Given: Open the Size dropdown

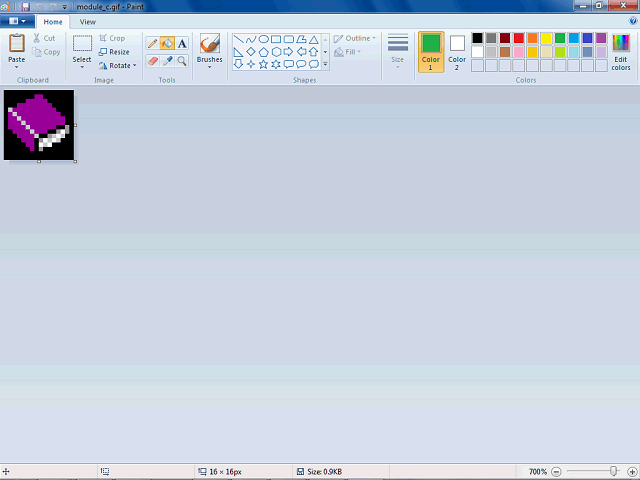Looking at the screenshot, I should 398,51.
